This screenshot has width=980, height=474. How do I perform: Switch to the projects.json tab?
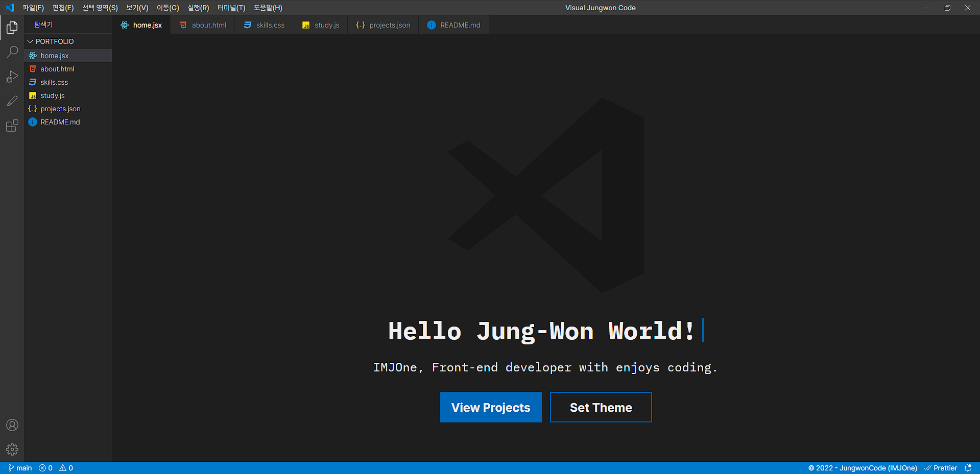[383, 24]
